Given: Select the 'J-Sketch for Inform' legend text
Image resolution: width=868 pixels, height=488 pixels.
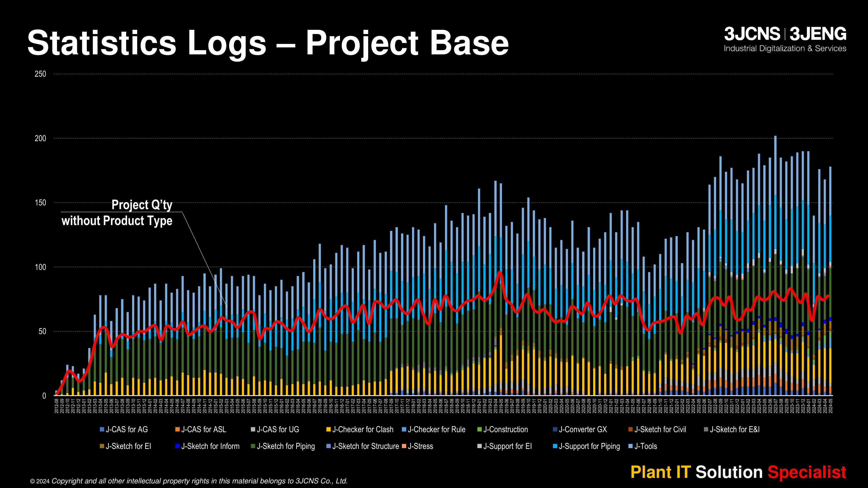Looking at the screenshot, I should (x=211, y=446).
